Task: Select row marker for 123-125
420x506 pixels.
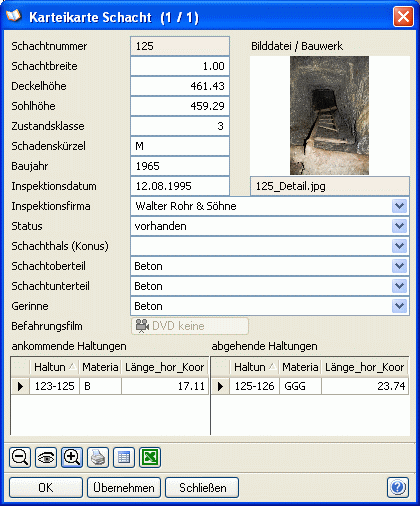Action: [x=20, y=386]
